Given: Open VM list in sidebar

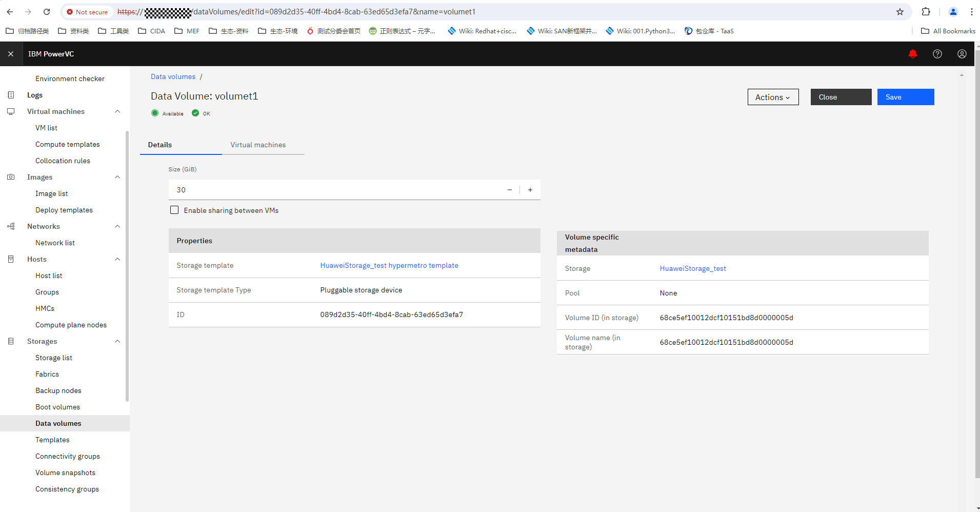Looking at the screenshot, I should pyautogui.click(x=46, y=128).
